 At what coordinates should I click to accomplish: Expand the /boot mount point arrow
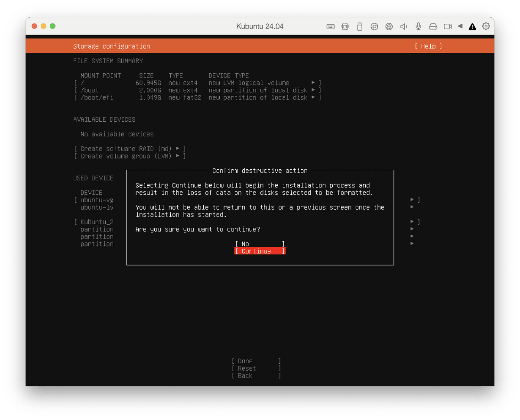point(313,90)
